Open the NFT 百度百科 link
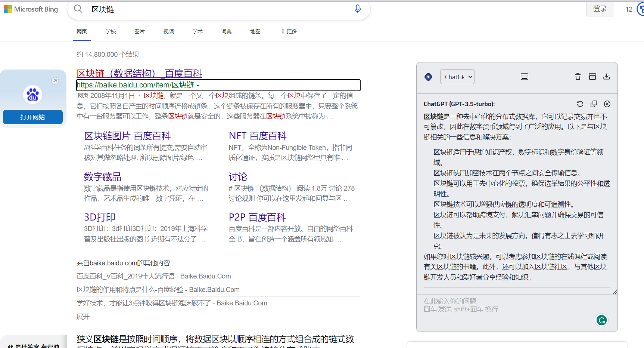The width and height of the screenshot is (644, 348). (258, 136)
